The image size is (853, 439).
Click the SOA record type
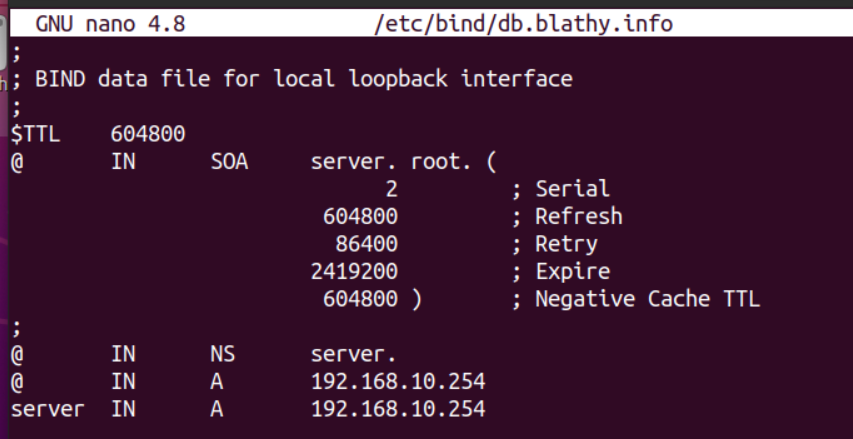point(229,161)
